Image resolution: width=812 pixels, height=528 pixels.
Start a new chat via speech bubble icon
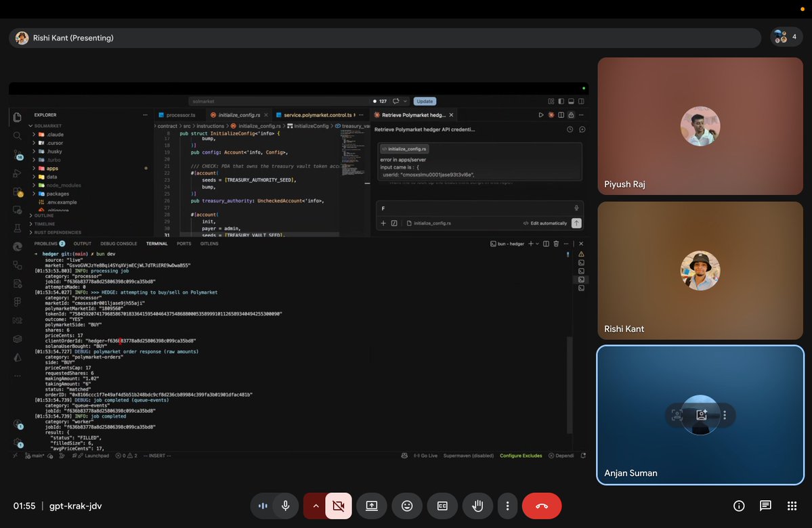(x=582, y=129)
